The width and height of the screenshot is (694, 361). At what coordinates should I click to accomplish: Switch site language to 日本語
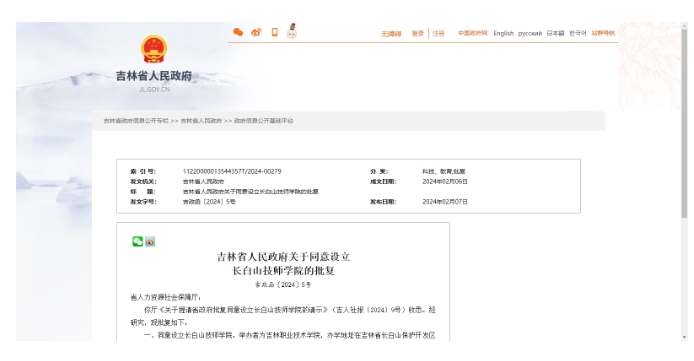point(555,33)
